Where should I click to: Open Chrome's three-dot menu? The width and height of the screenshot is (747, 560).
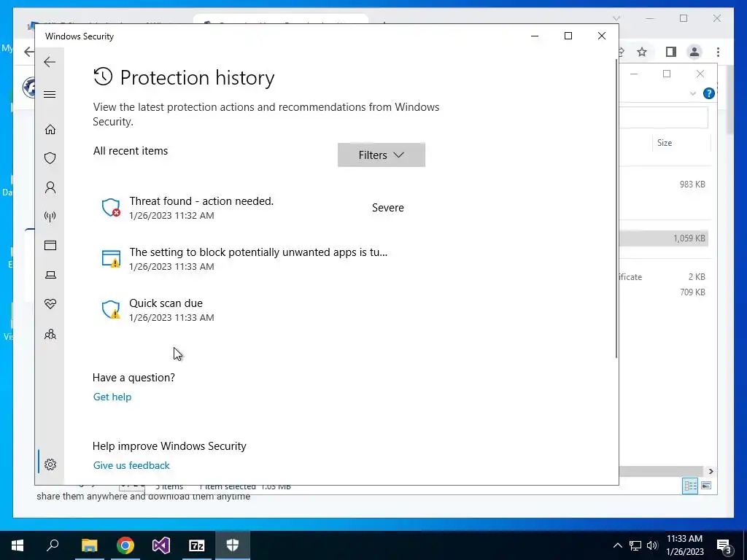pos(718,52)
